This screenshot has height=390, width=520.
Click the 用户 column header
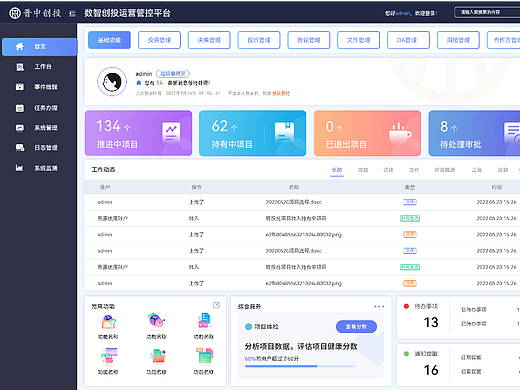(x=105, y=187)
